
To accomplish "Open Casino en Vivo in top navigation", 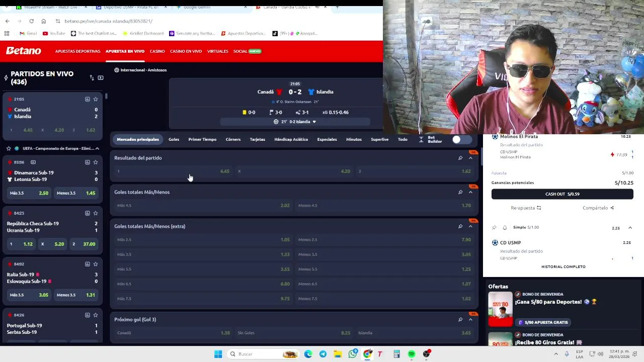I will 186,51.
